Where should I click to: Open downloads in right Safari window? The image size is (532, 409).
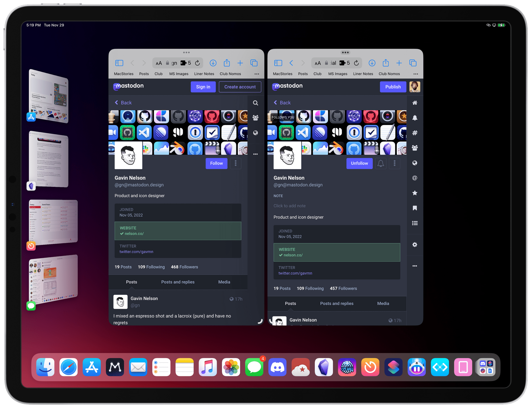(372, 63)
